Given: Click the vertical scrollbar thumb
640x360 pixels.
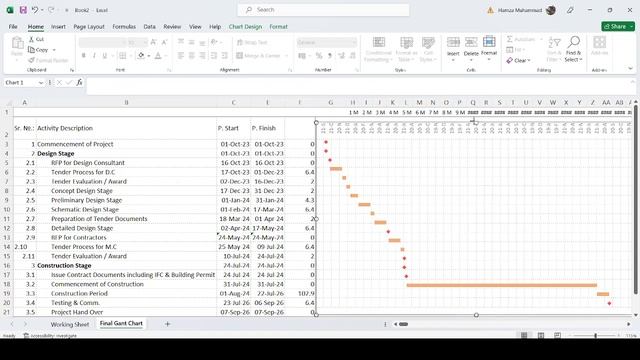Looking at the screenshot, I should [x=636, y=199].
